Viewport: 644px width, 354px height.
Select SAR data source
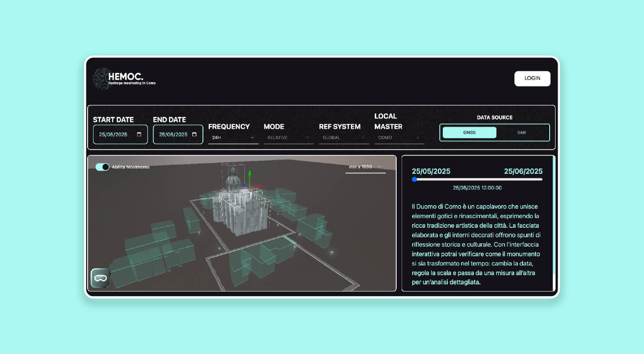tap(522, 133)
